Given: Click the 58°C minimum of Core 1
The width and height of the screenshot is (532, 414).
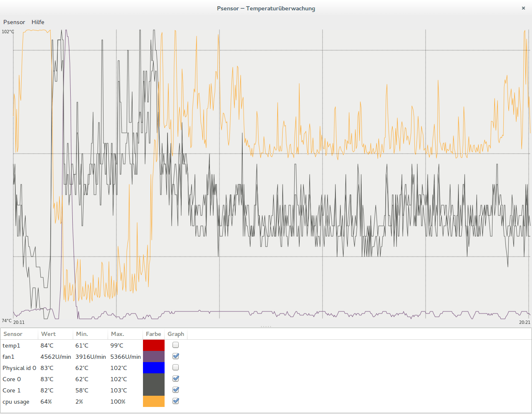Looking at the screenshot, I should click(82, 390).
